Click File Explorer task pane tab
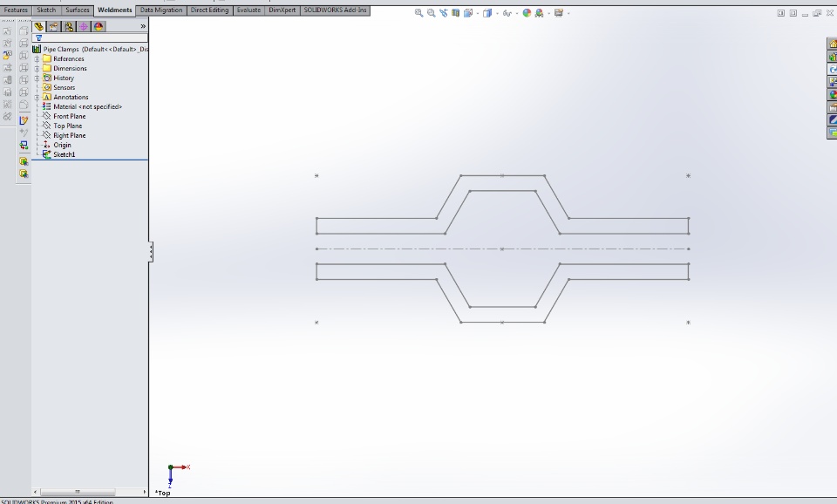The image size is (837, 504). (x=832, y=70)
